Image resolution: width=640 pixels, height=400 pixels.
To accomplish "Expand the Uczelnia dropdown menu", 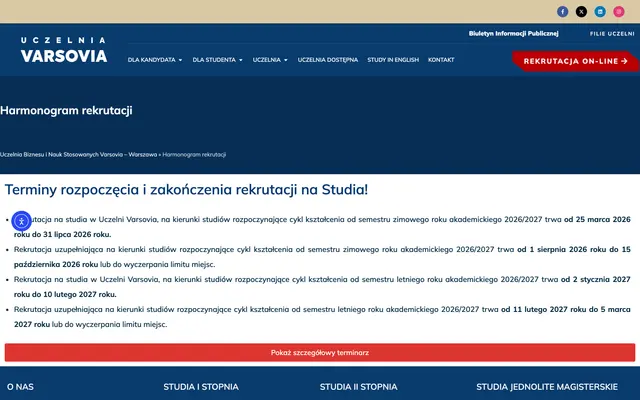I will 270,60.
